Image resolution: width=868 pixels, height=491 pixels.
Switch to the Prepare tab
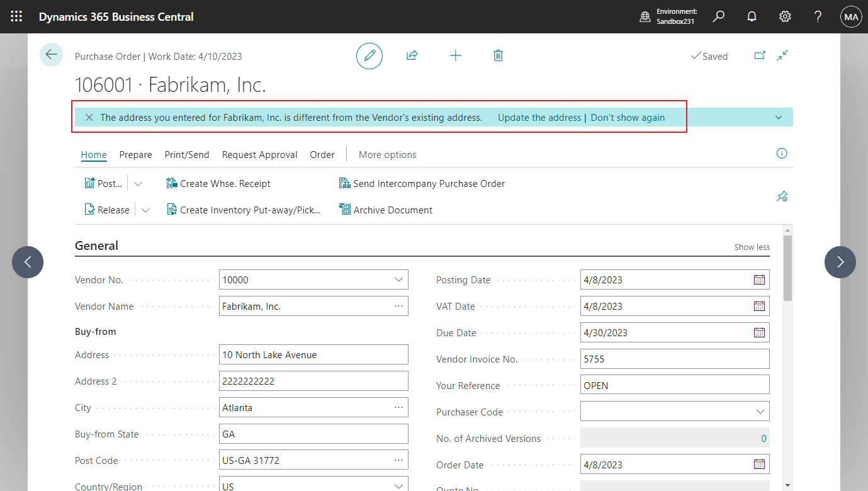(x=135, y=154)
